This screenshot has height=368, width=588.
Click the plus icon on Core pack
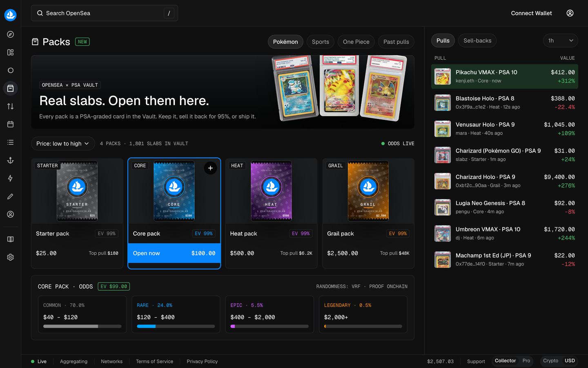tap(210, 168)
